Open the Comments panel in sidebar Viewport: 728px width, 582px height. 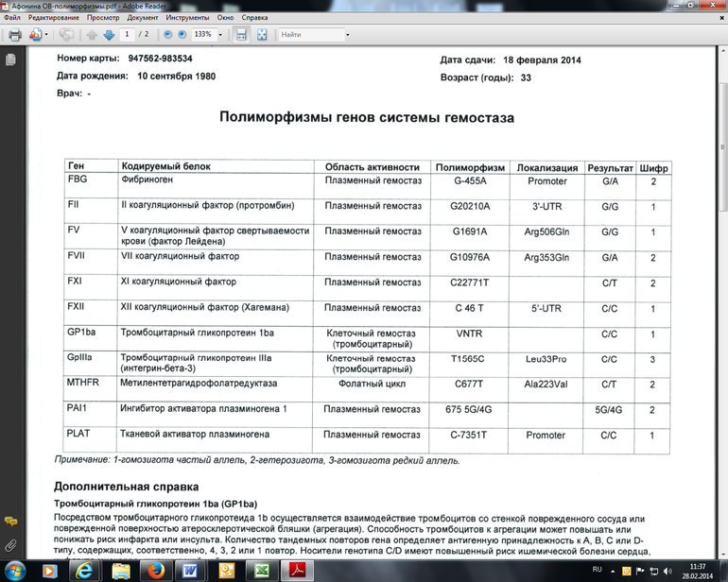[x=10, y=522]
